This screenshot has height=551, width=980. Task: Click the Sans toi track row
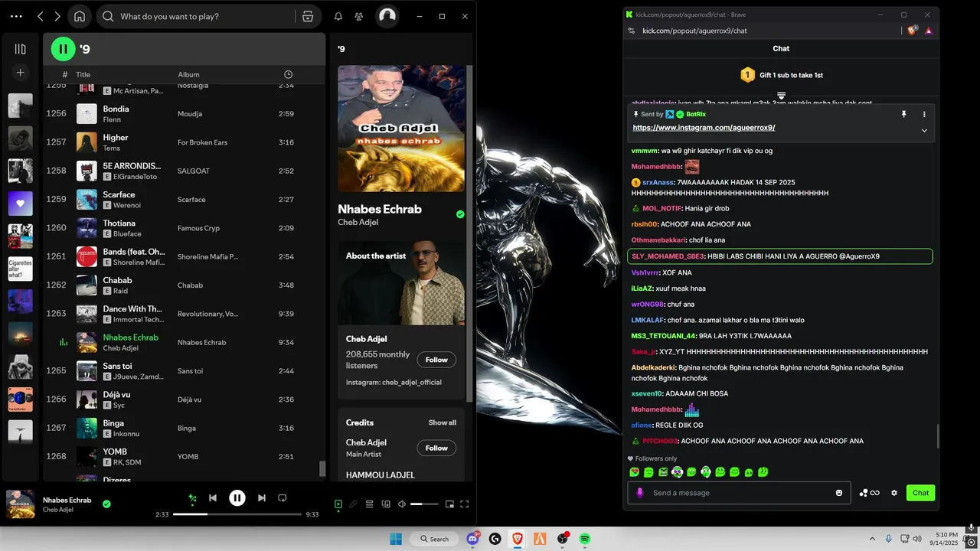pos(184,371)
